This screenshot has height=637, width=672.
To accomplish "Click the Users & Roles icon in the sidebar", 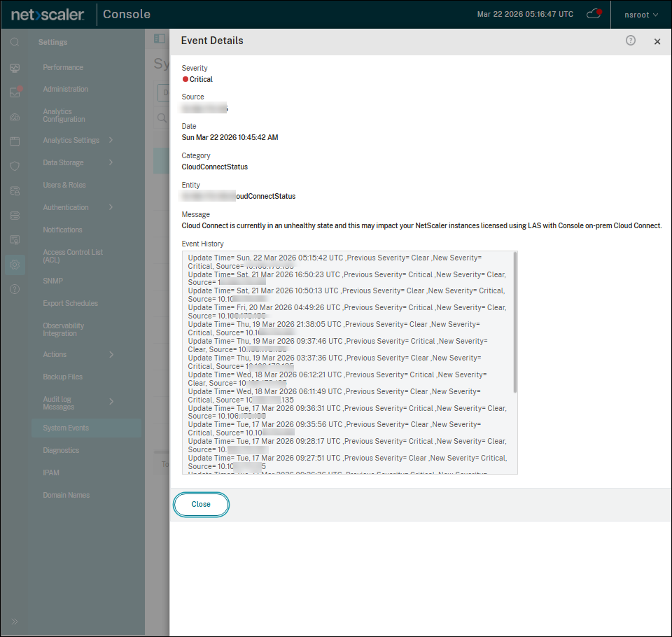I will coord(14,190).
